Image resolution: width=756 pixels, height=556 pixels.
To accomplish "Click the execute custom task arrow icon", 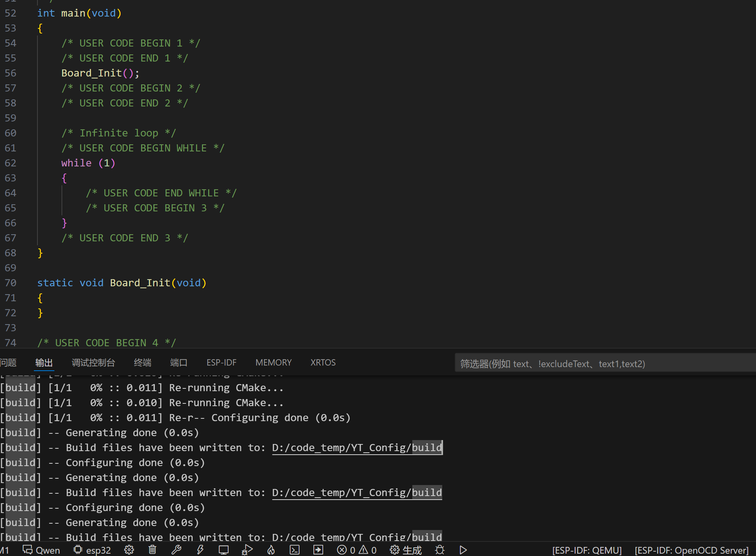I will [318, 550].
